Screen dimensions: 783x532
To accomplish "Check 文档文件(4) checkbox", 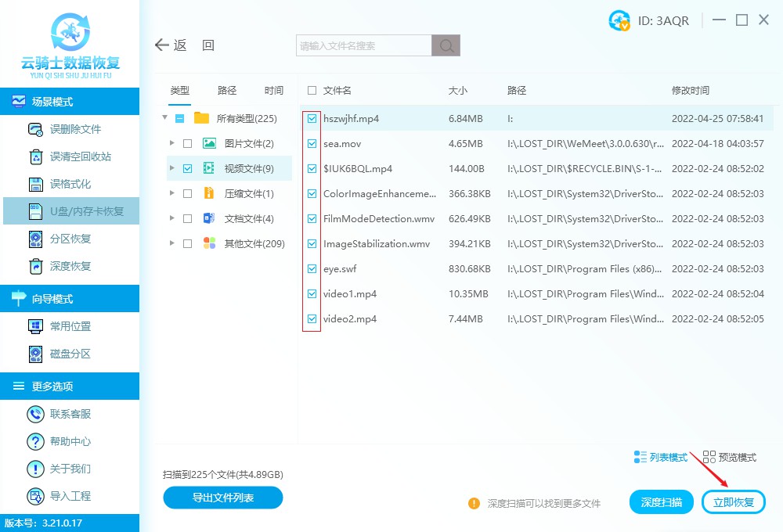I will (x=188, y=218).
